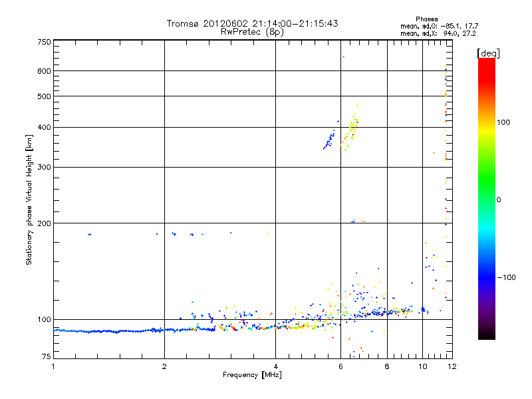Click the x-axis tick label '2'

point(164,366)
